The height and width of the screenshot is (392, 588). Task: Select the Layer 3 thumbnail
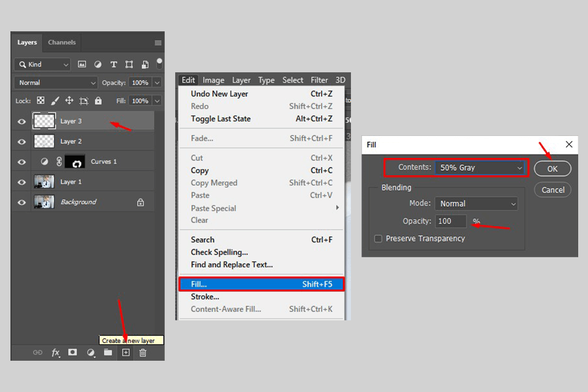tap(44, 121)
